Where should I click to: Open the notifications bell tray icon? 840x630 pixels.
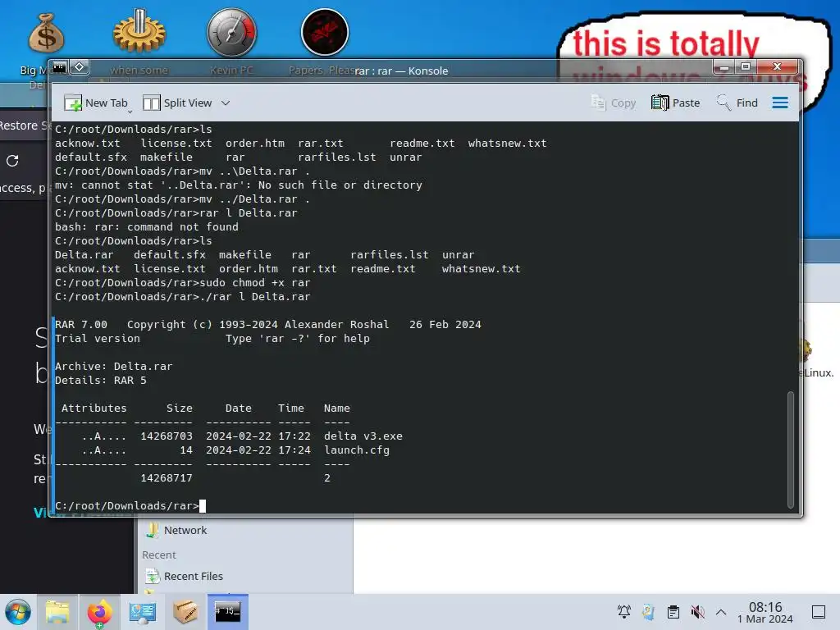coord(624,612)
